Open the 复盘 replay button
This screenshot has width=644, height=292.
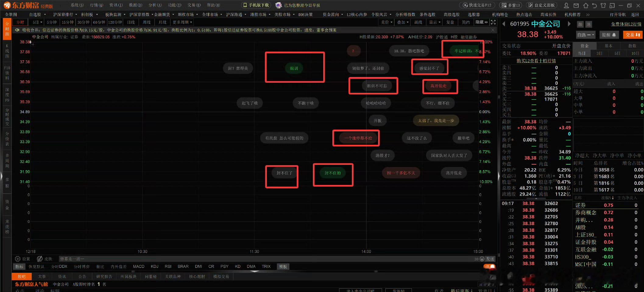tap(450, 22)
